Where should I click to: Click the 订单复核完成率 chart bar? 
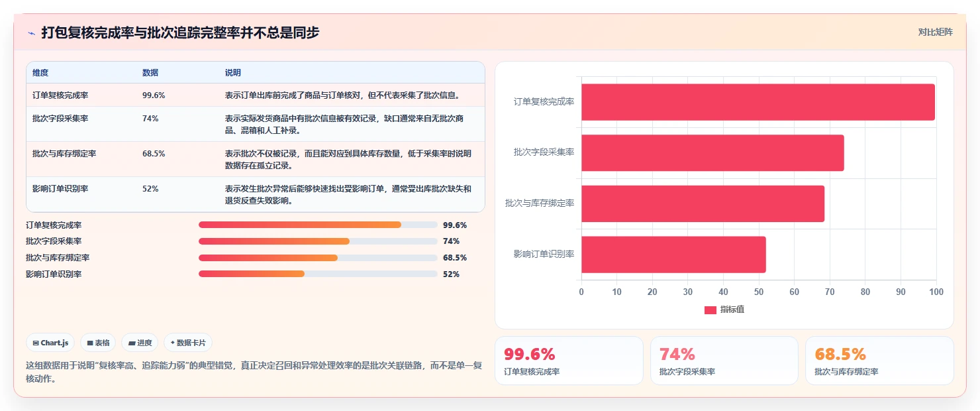[x=758, y=102]
